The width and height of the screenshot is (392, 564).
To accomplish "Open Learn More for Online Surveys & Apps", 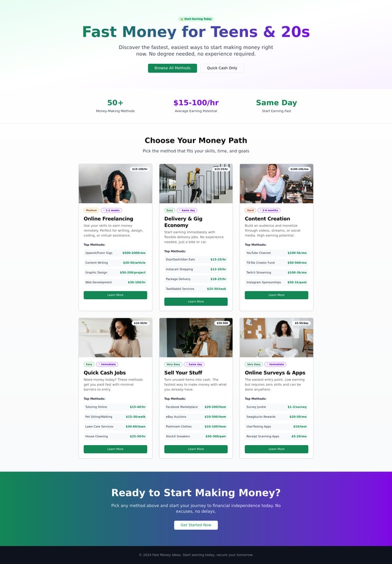I will tap(276, 449).
